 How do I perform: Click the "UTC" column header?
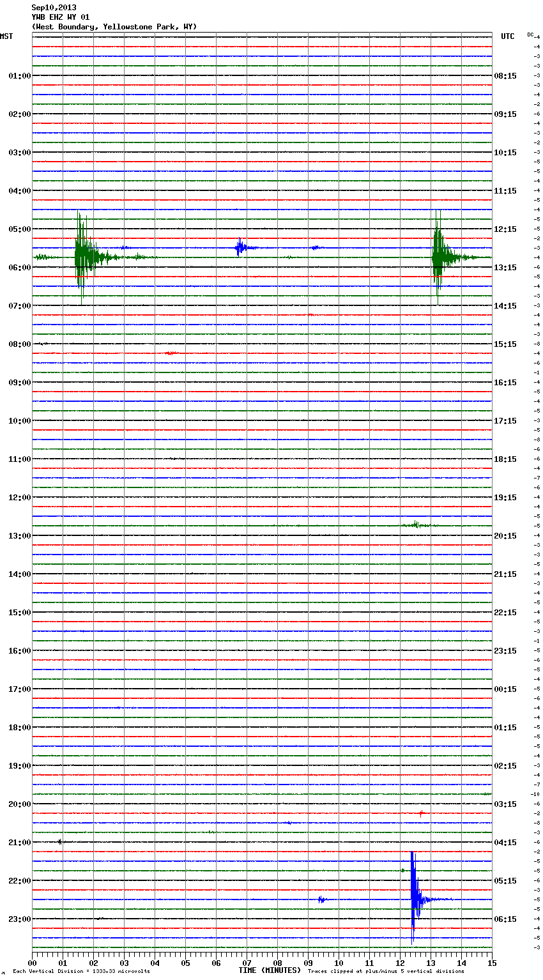[x=508, y=36]
